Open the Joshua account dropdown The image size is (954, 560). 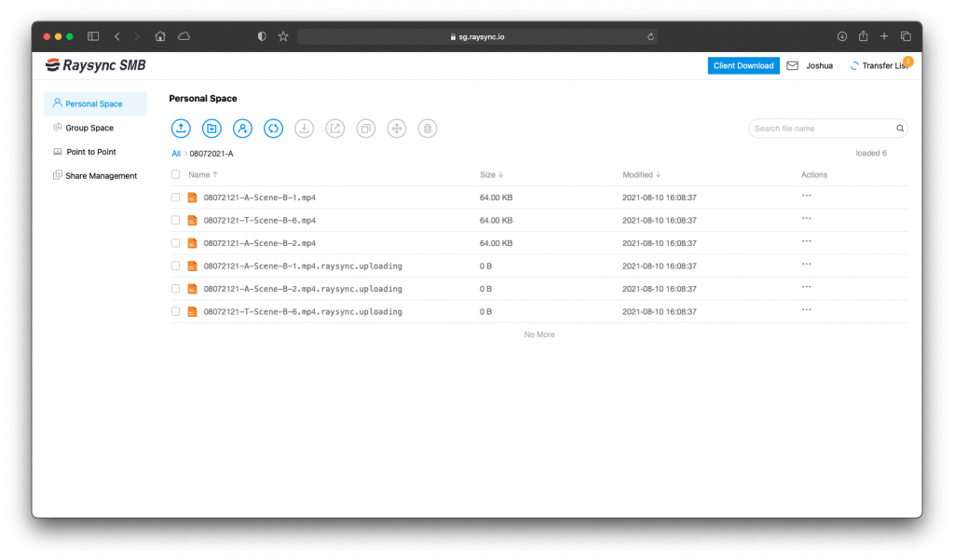pyautogui.click(x=824, y=66)
